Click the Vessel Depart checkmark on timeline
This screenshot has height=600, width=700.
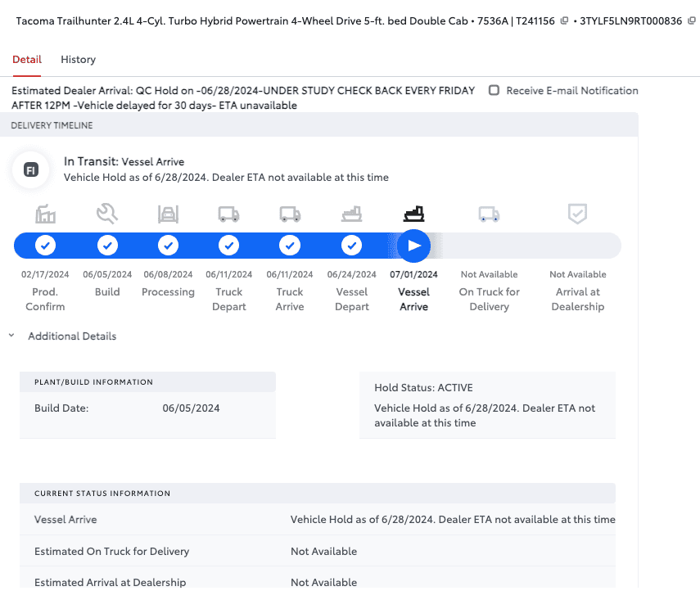pos(352,246)
